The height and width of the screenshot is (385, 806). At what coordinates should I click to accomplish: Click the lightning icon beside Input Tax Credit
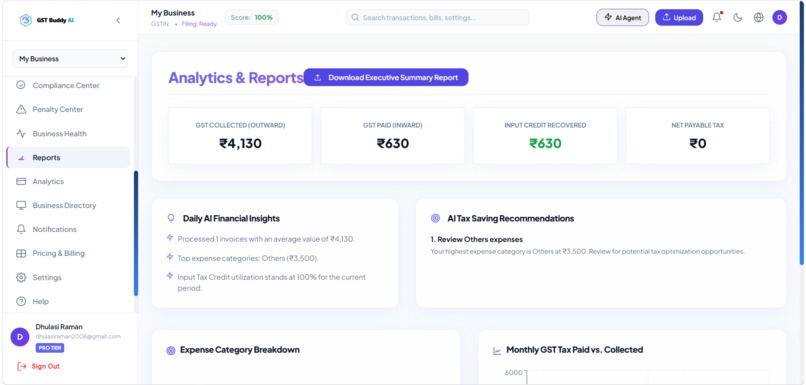170,276
